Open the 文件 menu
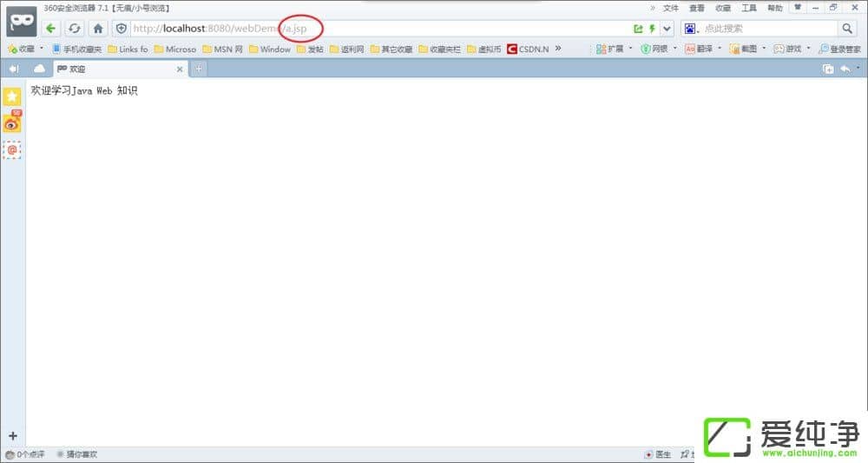This screenshot has width=868, height=463. [670, 8]
